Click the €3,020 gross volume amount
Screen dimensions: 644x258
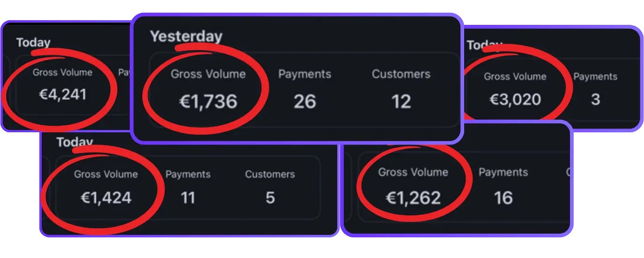pyautogui.click(x=515, y=99)
